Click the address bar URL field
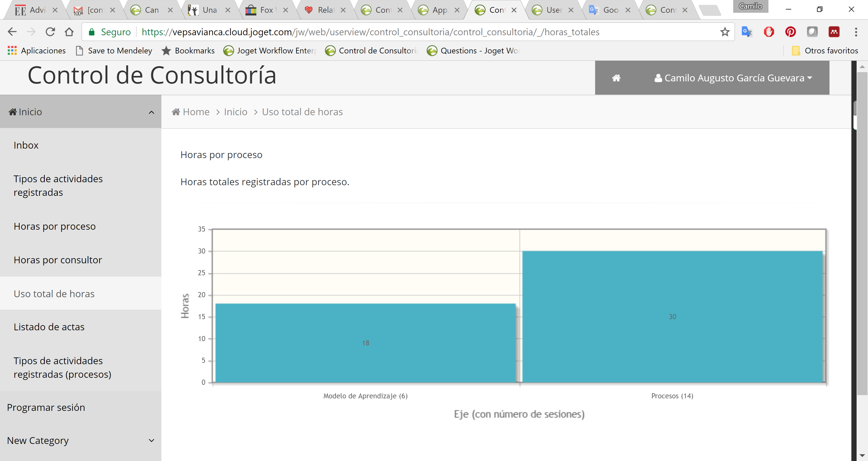868x461 pixels. pos(371,32)
